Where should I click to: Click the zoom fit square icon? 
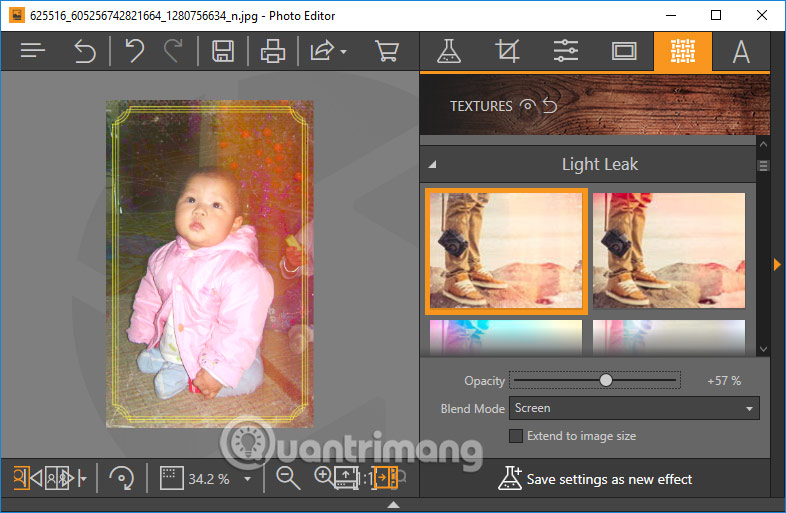171,478
